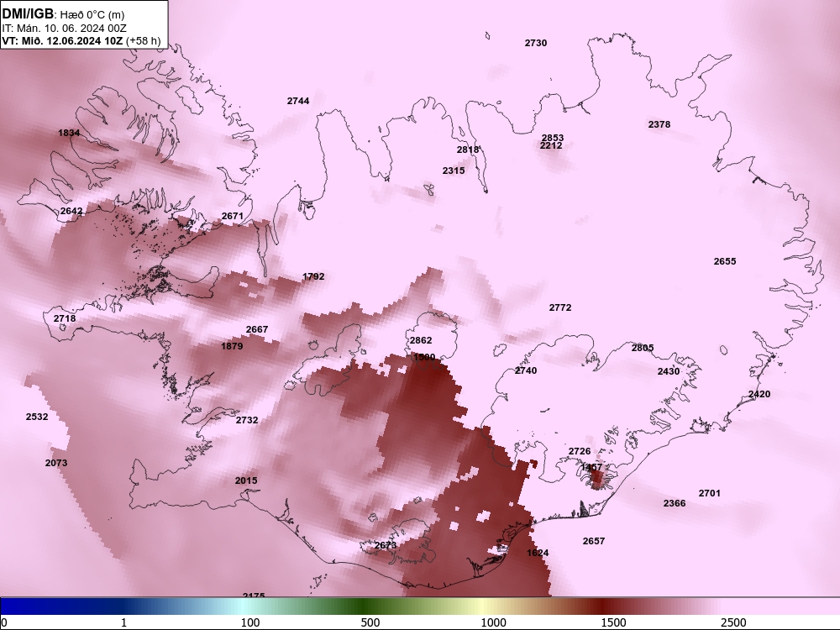Select the map value 2744
Image resolution: width=840 pixels, height=630 pixels.
298,101
